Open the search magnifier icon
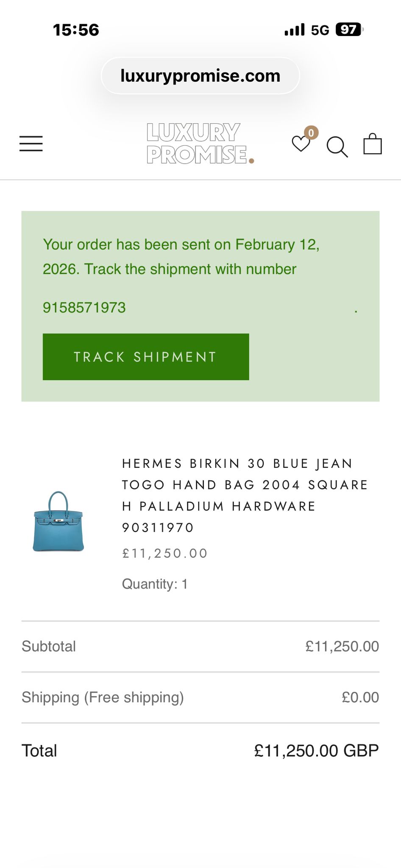 pos(338,147)
